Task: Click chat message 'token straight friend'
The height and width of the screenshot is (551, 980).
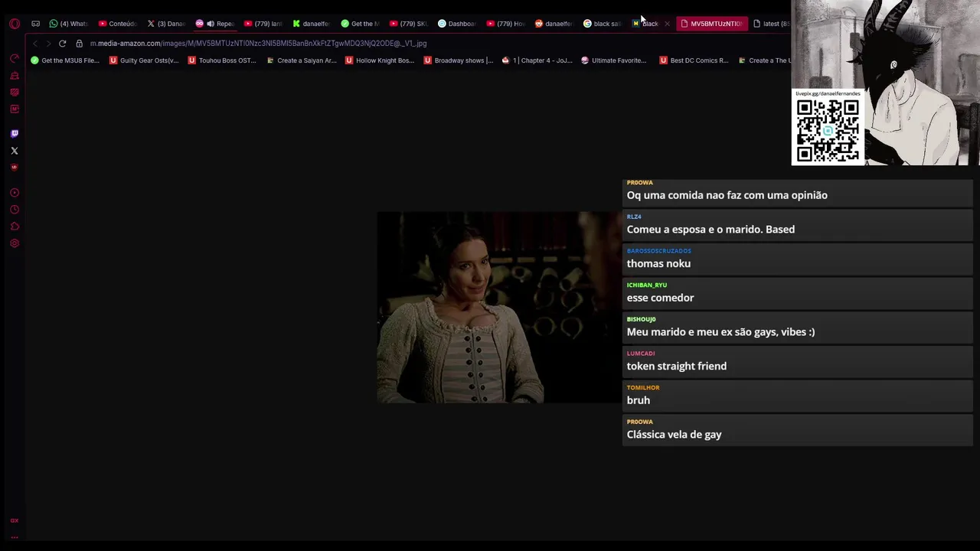Action: click(677, 366)
